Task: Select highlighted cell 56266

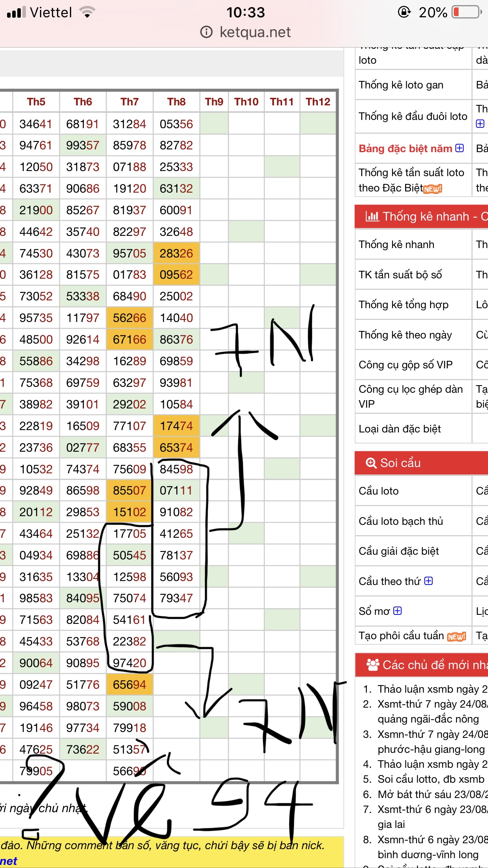Action: coord(130,318)
